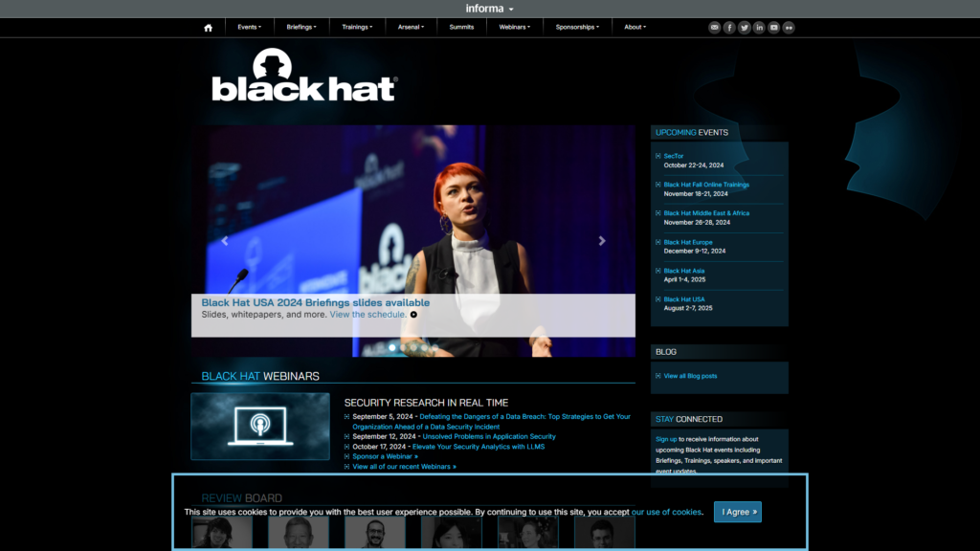The width and height of the screenshot is (980, 551).
Task: Open the email contact icon in the nav bar
Action: (x=714, y=28)
